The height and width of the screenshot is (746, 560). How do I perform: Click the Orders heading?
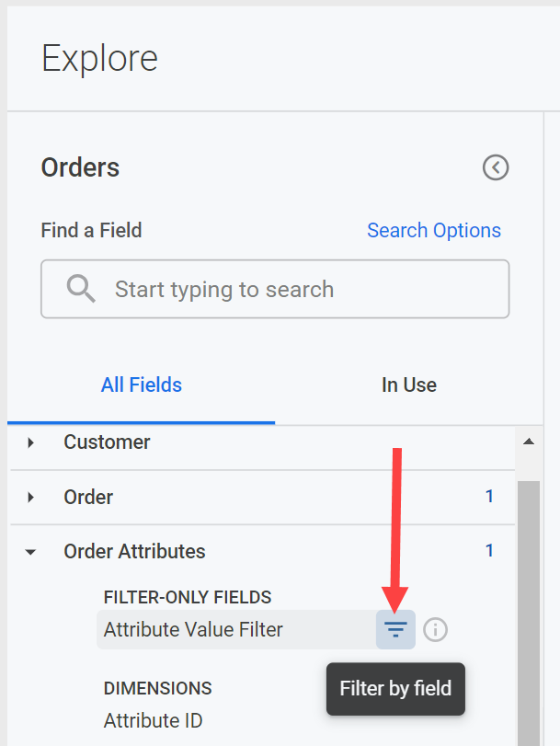coord(79,167)
